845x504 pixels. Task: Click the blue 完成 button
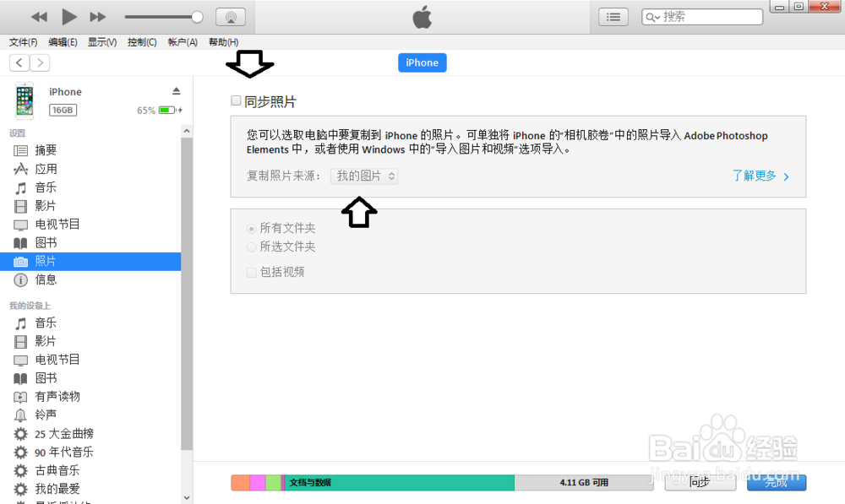click(x=777, y=482)
